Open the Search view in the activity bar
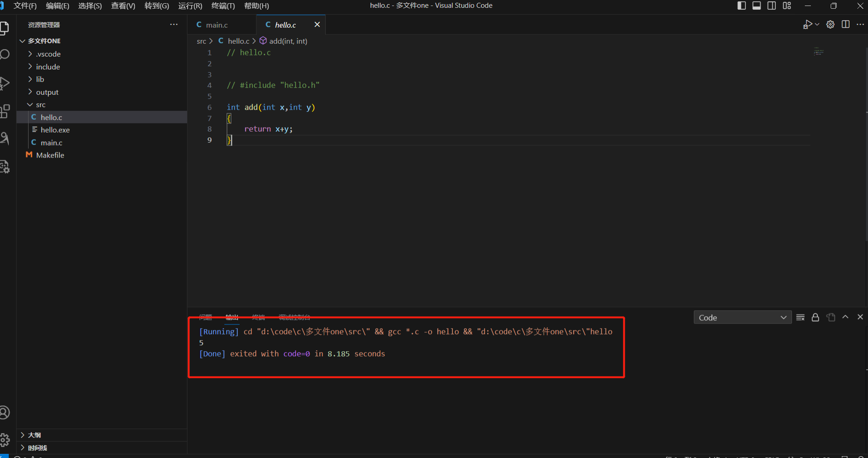Image resolution: width=868 pixels, height=458 pixels. point(4,55)
